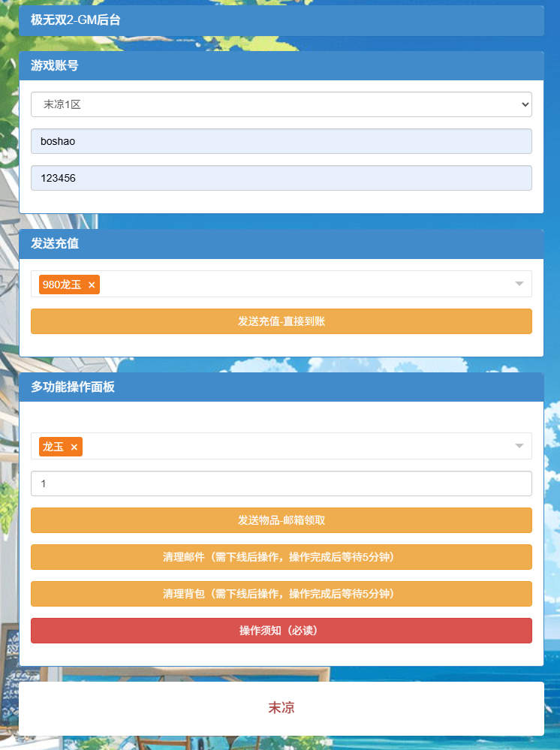The width and height of the screenshot is (560, 750).
Task: Remove the 980龙玉 tag with its ×
Action: pyautogui.click(x=92, y=285)
